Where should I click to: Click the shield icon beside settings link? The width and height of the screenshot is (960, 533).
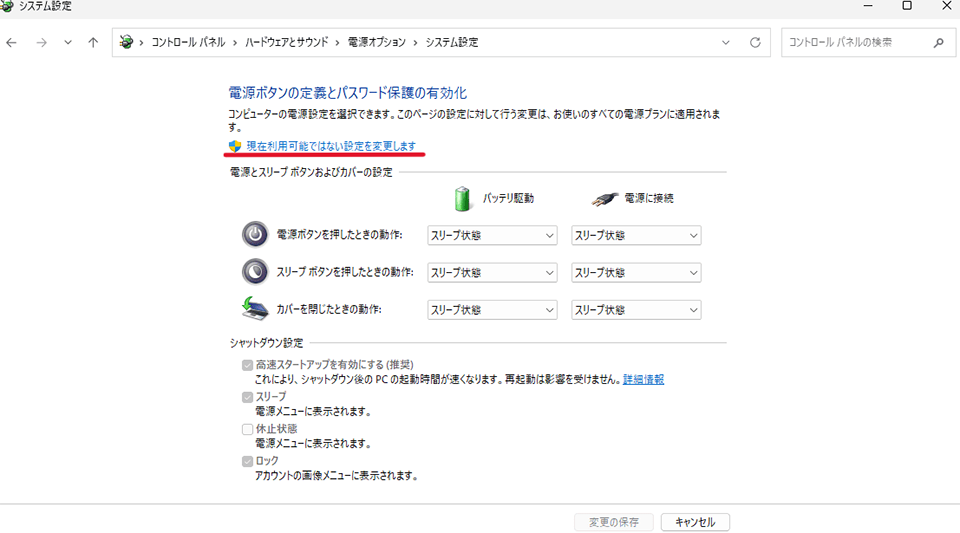pyautogui.click(x=235, y=146)
